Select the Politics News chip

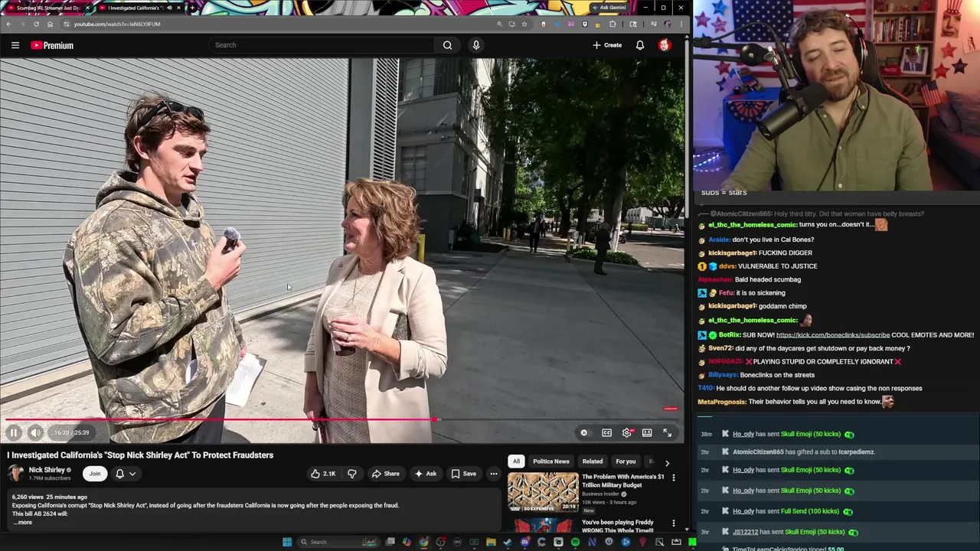[551, 461]
